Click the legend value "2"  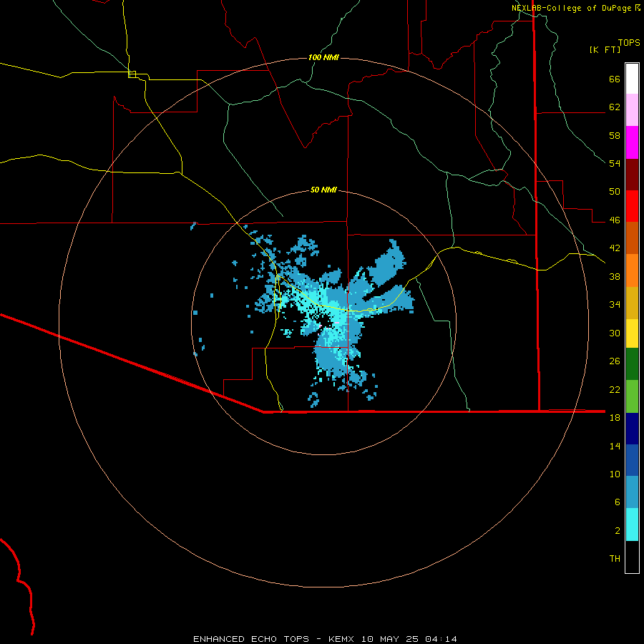coord(618,531)
